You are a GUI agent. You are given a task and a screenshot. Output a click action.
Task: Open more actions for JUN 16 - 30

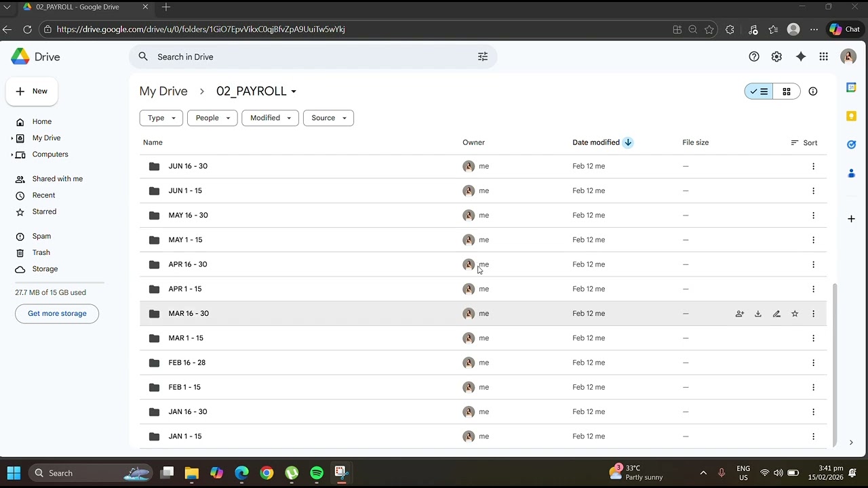click(x=813, y=166)
